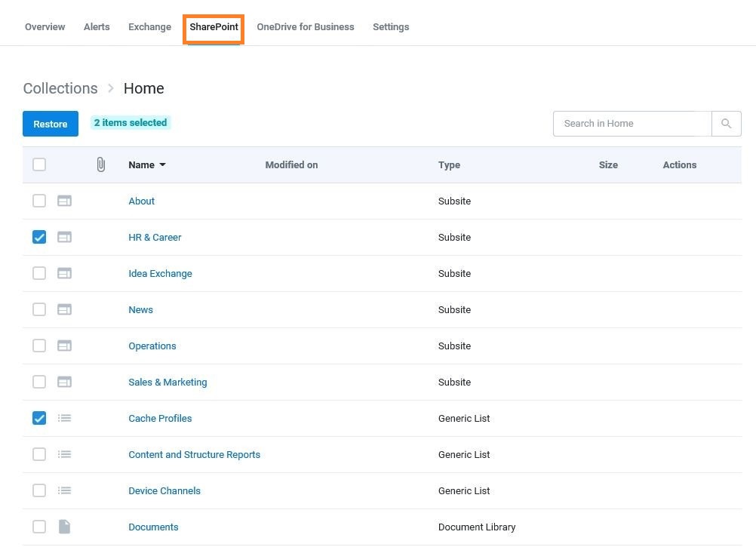Viewport: 756px width, 547px height.
Task: Click the list icon beside Device Channels
Action: pos(65,490)
